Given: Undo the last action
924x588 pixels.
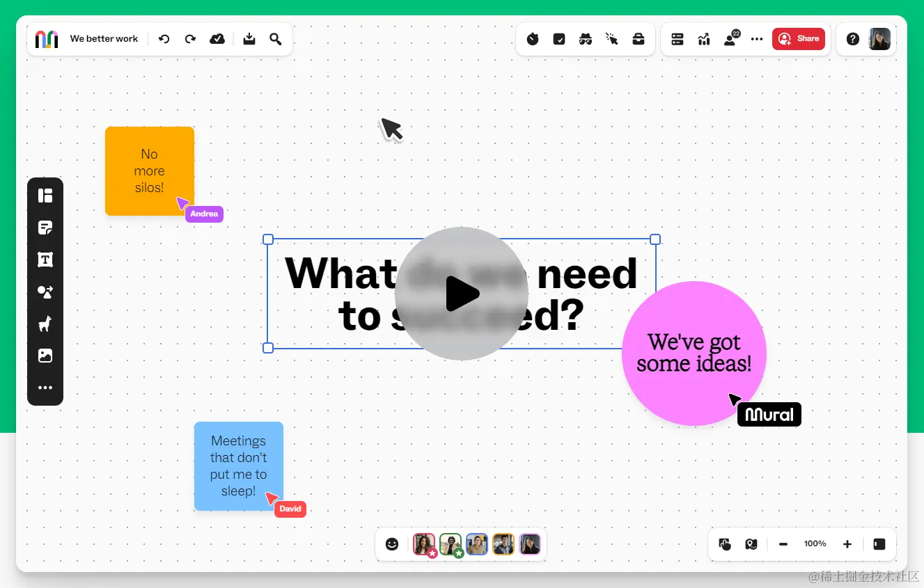Looking at the screenshot, I should [x=164, y=39].
